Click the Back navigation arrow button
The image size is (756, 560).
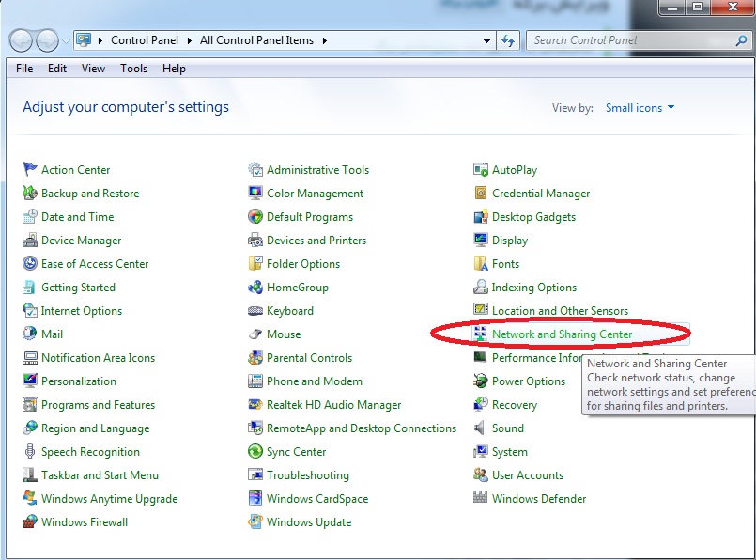tap(21, 40)
